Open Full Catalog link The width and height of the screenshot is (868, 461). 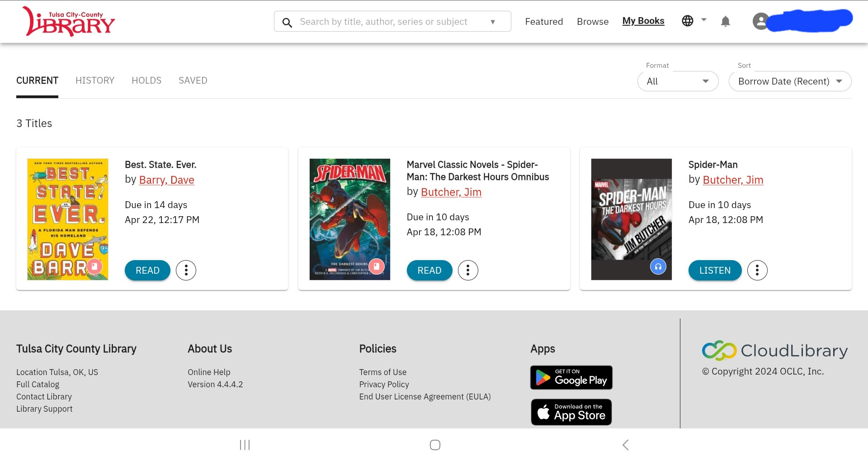pos(38,385)
